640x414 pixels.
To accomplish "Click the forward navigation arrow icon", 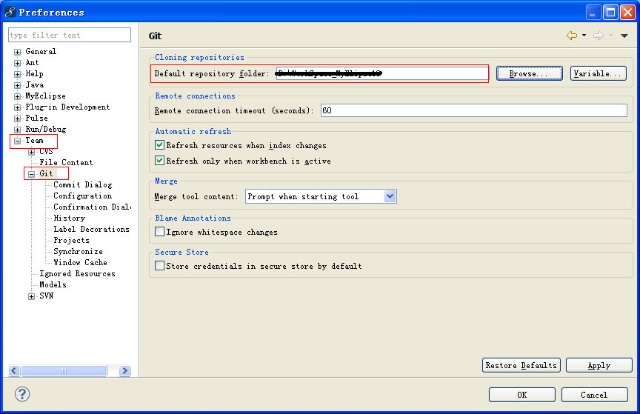I will (598, 36).
